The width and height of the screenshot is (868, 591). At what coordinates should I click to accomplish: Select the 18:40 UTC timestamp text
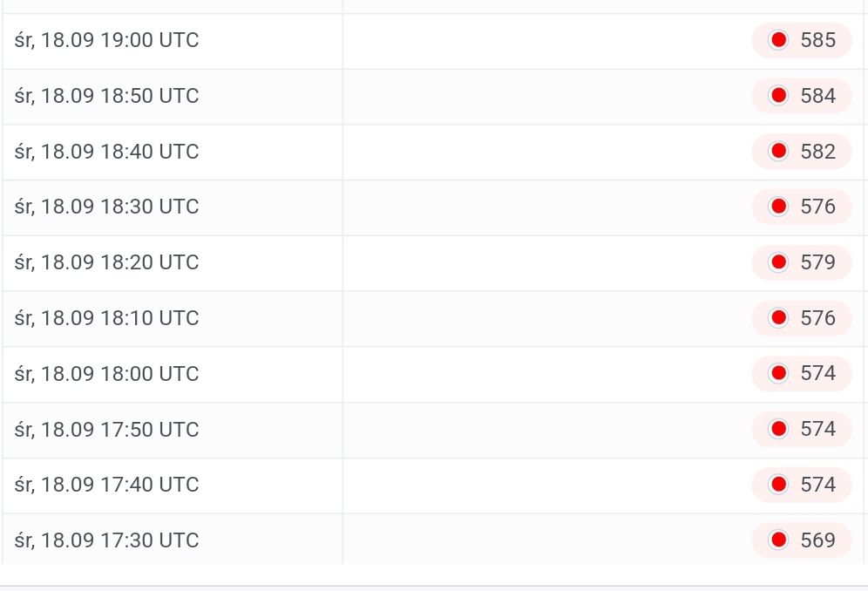107,152
